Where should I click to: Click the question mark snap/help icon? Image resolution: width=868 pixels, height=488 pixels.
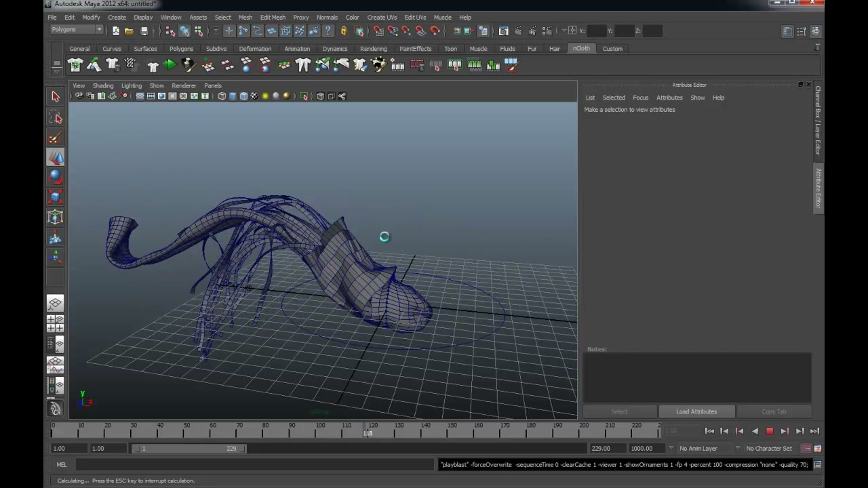[x=328, y=31]
